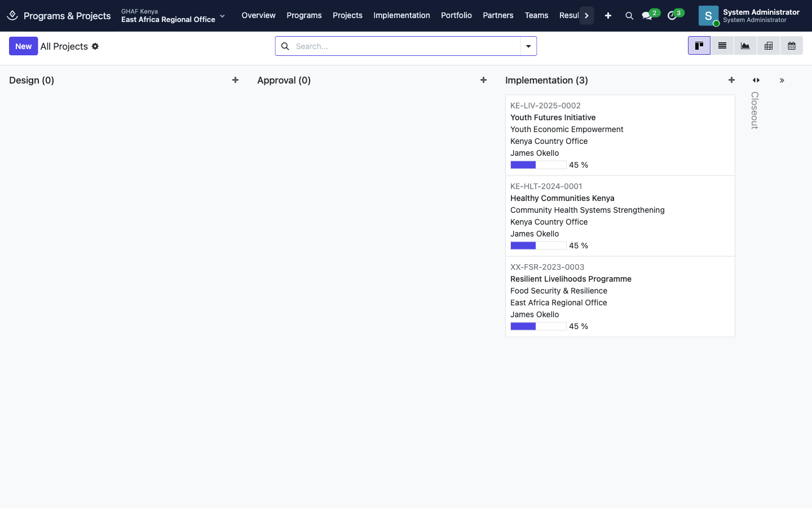Open the All Projects settings gear
812x508 pixels.
95,46
